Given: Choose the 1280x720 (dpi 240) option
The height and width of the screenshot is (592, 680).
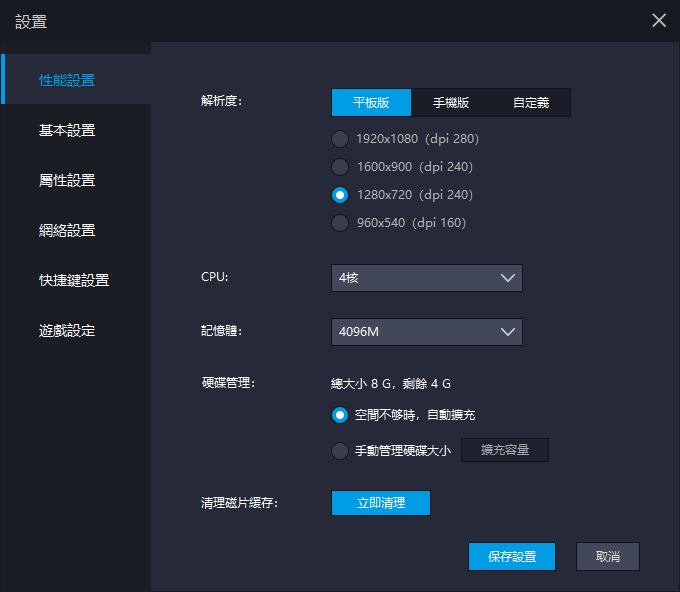Looking at the screenshot, I should [x=340, y=195].
